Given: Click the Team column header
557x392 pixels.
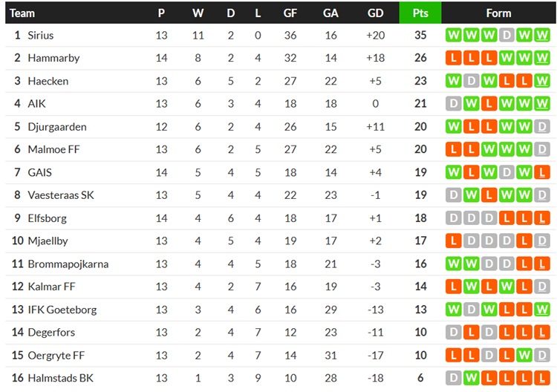Looking at the screenshot, I should (x=22, y=13).
